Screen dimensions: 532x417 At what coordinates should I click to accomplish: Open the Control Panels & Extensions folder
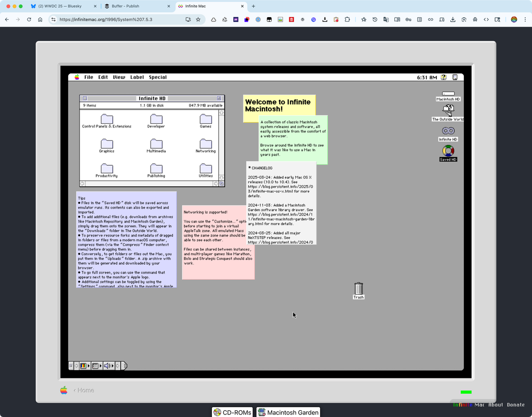(x=107, y=121)
